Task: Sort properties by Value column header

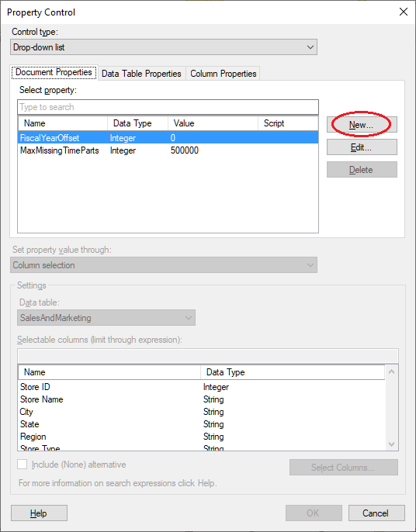Action: coord(213,123)
